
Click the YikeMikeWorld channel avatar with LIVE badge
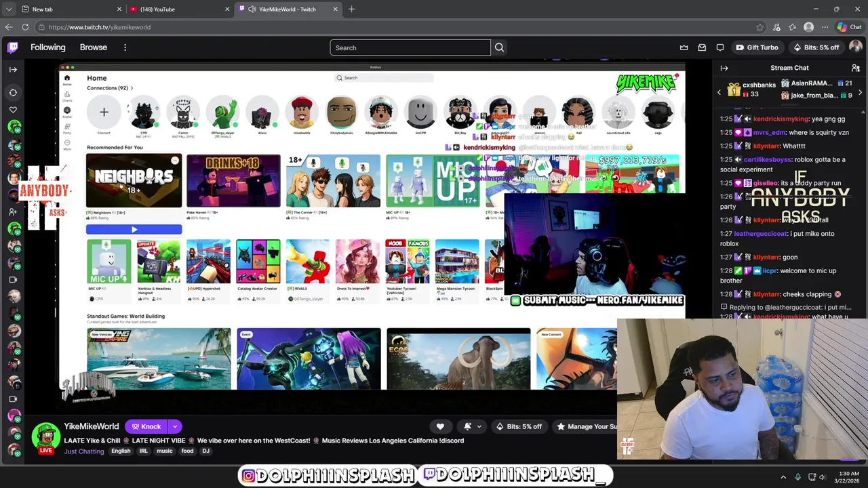(45, 438)
